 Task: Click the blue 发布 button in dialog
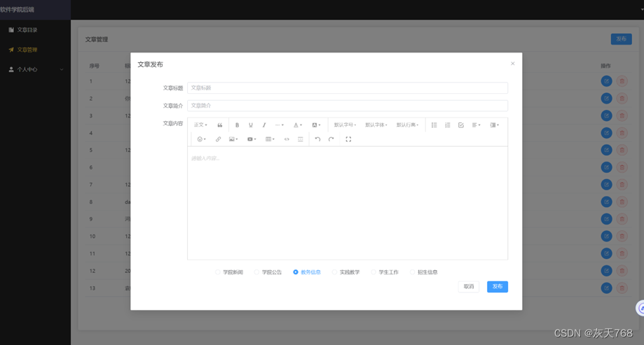(x=498, y=287)
